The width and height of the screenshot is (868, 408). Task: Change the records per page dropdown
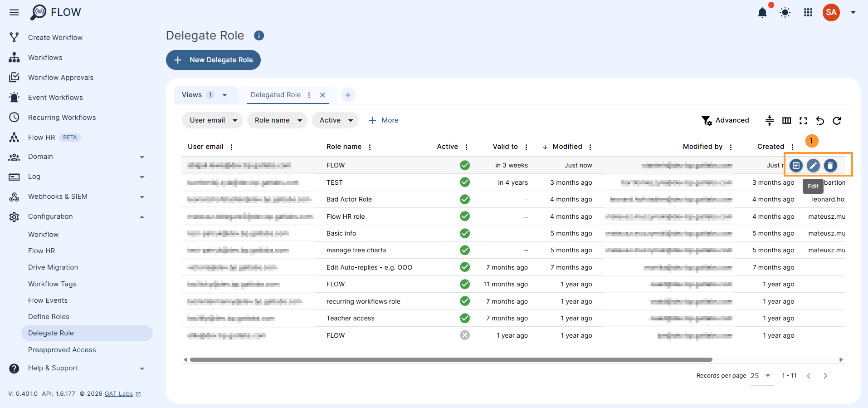point(761,376)
